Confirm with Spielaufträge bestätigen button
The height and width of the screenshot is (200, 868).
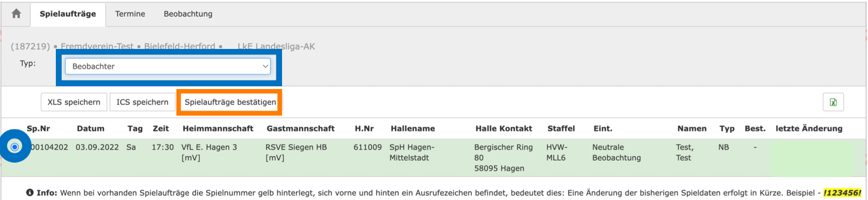pos(230,102)
